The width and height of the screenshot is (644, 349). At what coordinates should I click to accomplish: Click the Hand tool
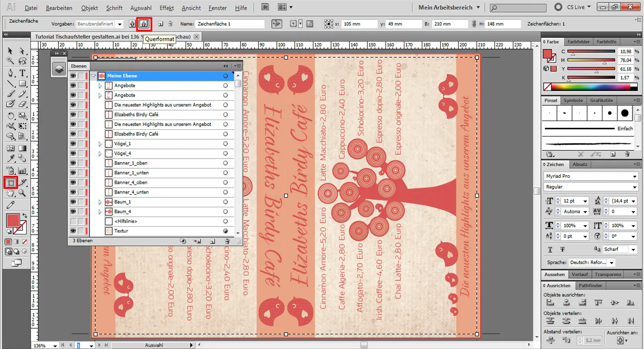click(x=11, y=193)
